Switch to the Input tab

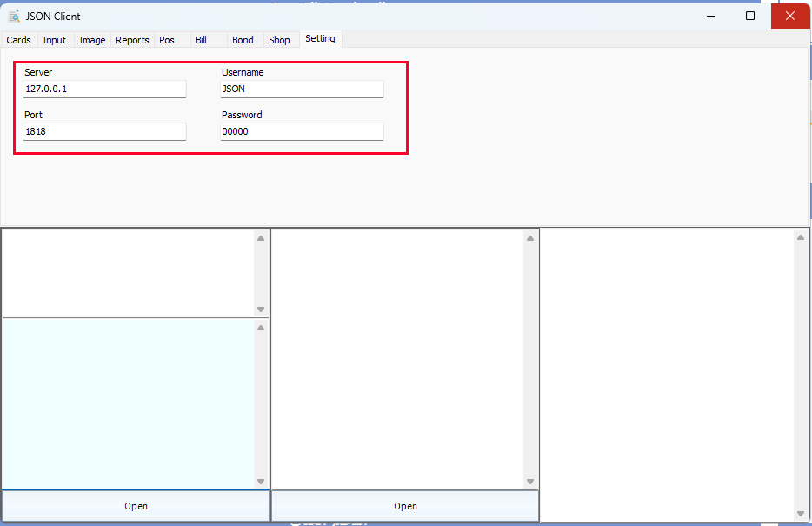tap(55, 40)
